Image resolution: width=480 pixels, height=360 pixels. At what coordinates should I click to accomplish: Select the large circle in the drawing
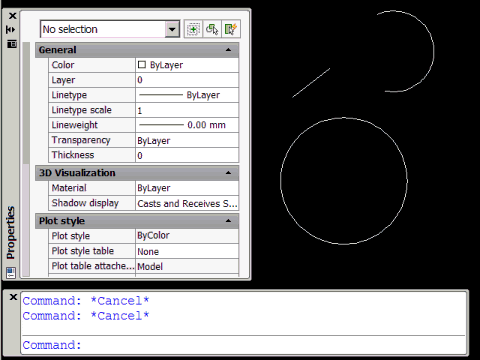coord(344,118)
